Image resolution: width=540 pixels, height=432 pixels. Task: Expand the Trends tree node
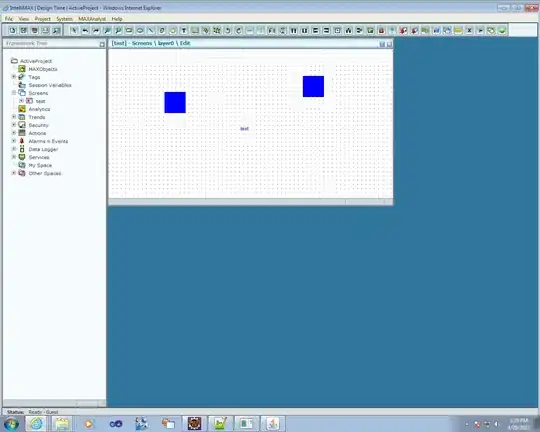point(14,117)
